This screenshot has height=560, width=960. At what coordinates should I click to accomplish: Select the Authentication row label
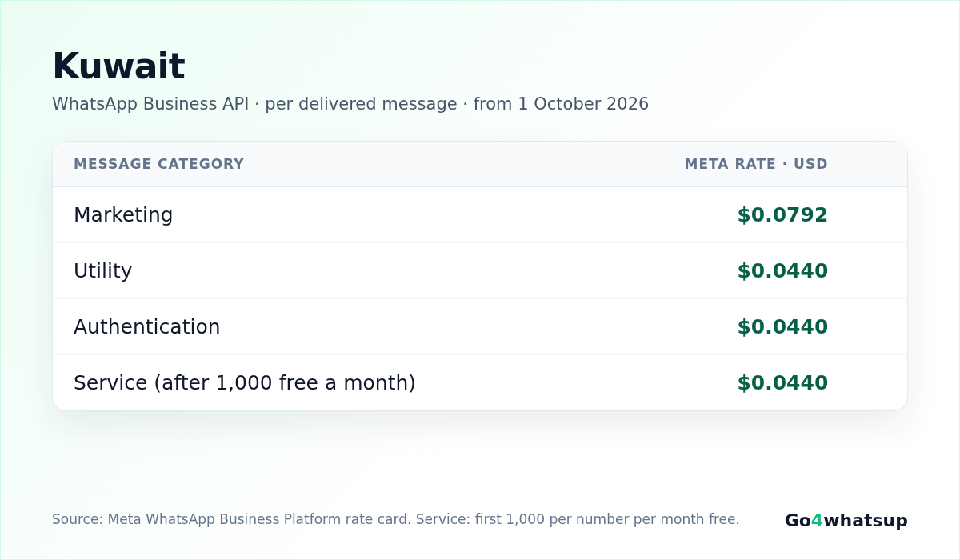(146, 327)
